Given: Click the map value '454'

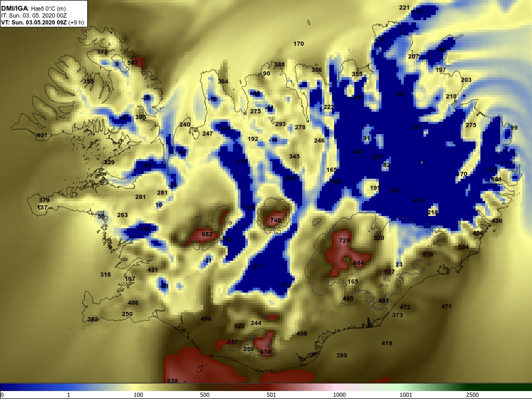Looking at the screenshot, I should (478, 233).
